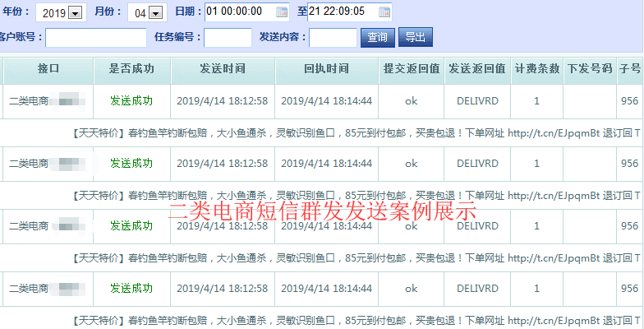
Task: Focus the 发送内容 input field
Action: click(x=333, y=38)
